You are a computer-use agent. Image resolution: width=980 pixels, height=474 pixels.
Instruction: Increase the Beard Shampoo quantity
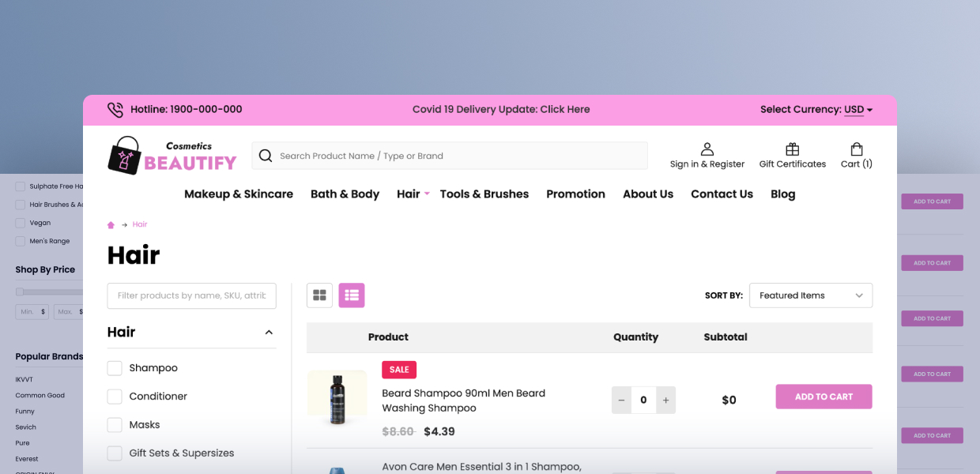point(665,400)
